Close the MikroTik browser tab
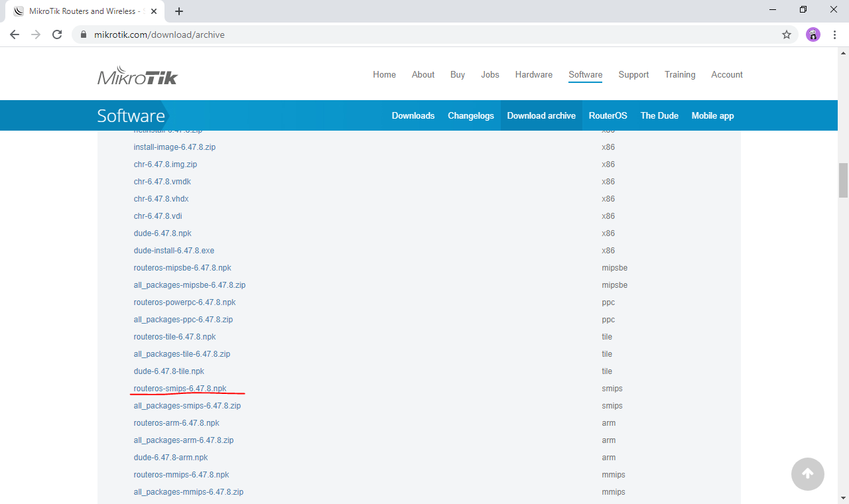 tap(154, 11)
